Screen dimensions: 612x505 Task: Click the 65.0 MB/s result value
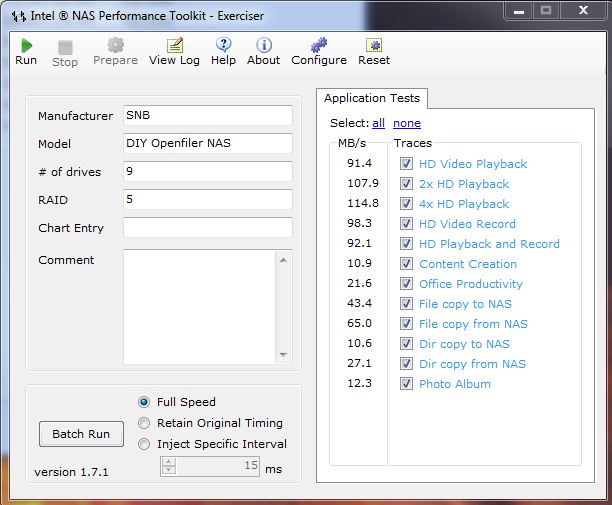359,323
